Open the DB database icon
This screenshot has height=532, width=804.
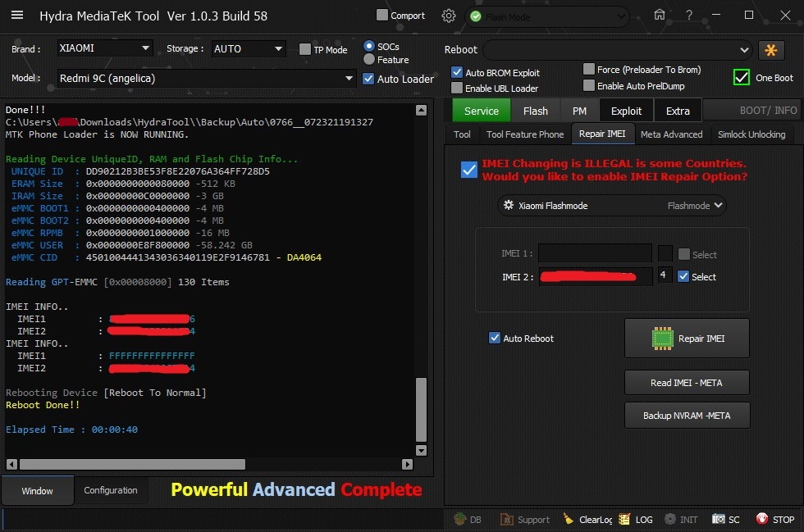tap(459, 519)
